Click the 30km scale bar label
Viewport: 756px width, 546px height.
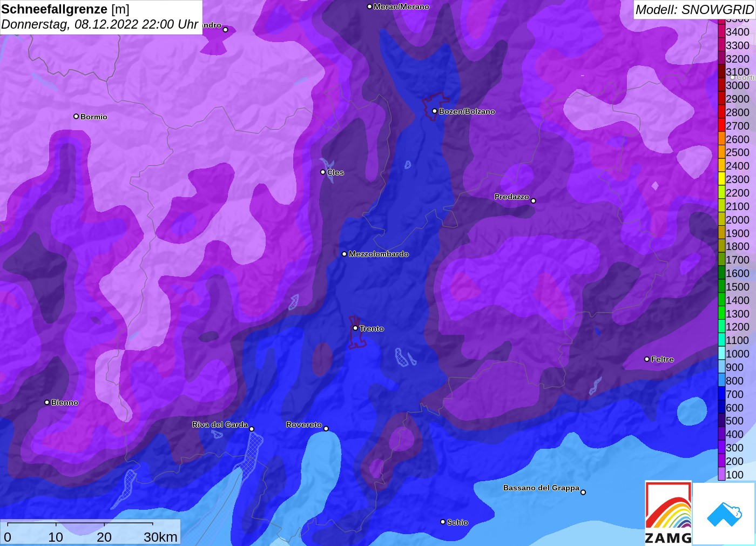(160, 537)
